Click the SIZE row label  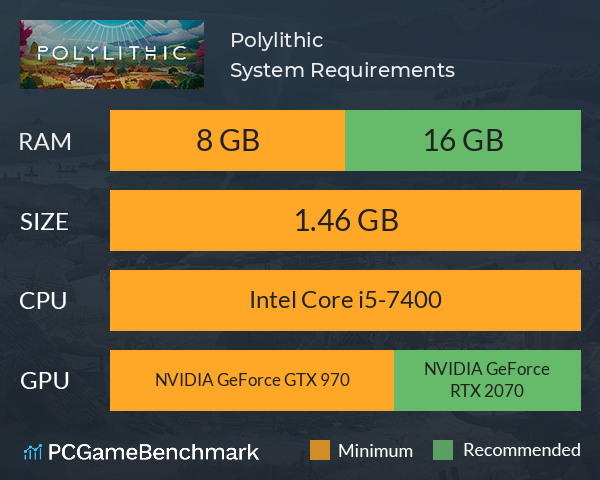(44, 222)
